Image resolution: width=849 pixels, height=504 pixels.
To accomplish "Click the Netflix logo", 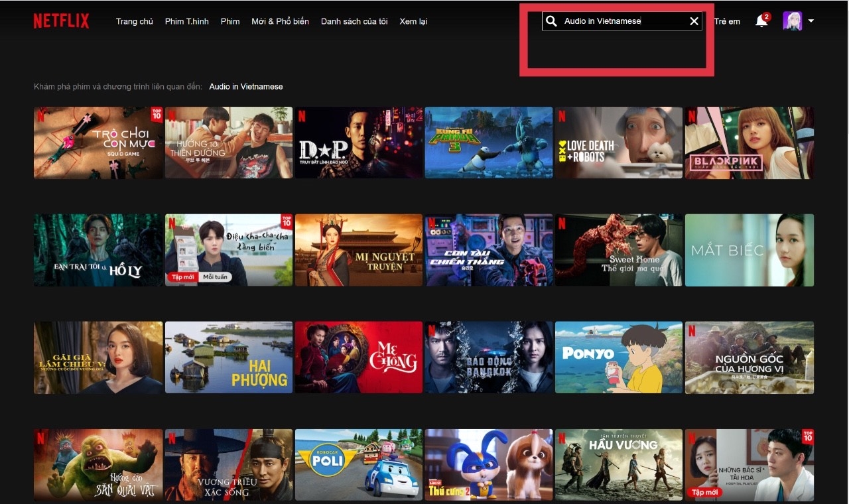I will [61, 21].
